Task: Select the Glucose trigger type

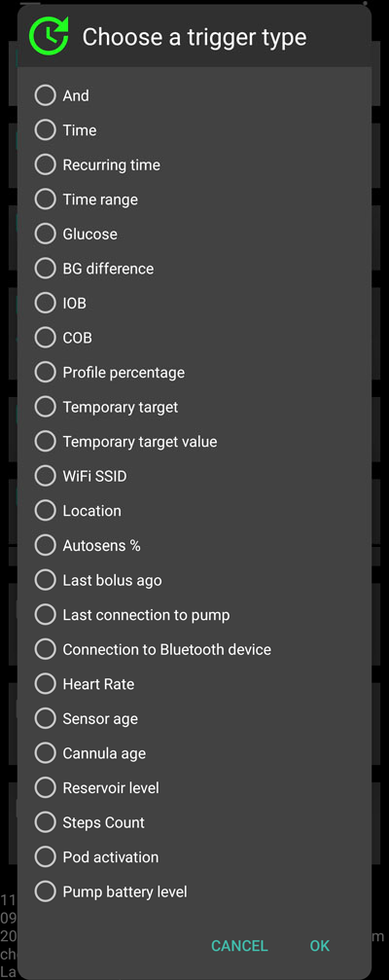Action: (x=46, y=234)
